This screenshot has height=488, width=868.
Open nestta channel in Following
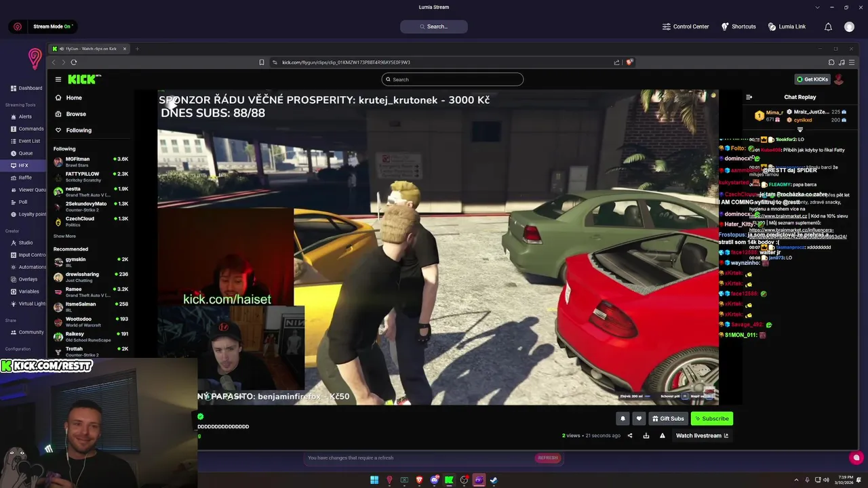[91, 192]
